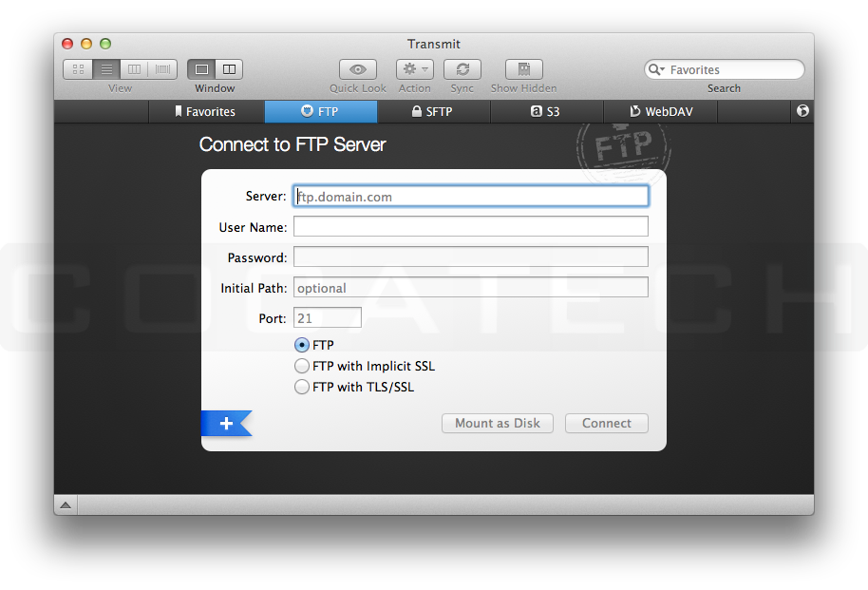Switch to grid view in the View group
This screenshot has width=868, height=590.
(x=78, y=68)
